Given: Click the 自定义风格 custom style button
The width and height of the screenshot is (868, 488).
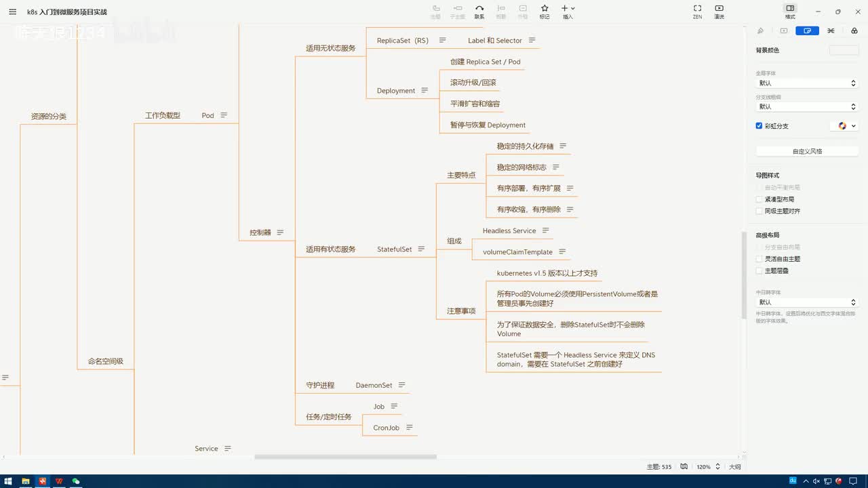Looking at the screenshot, I should tap(807, 151).
